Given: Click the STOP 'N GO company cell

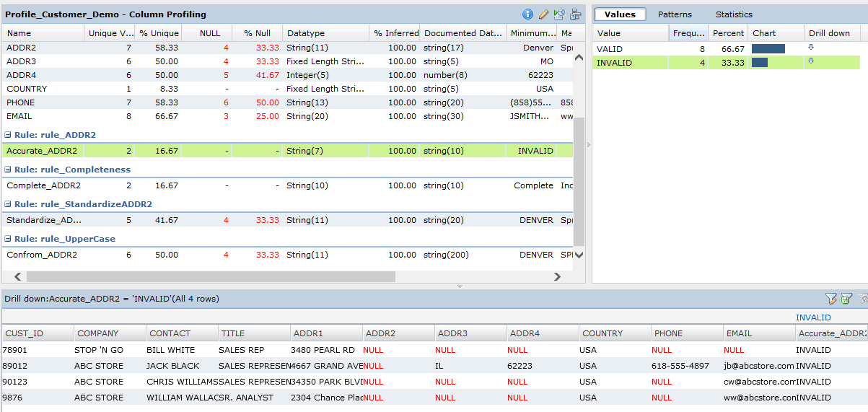Looking at the screenshot, I should (110, 350).
